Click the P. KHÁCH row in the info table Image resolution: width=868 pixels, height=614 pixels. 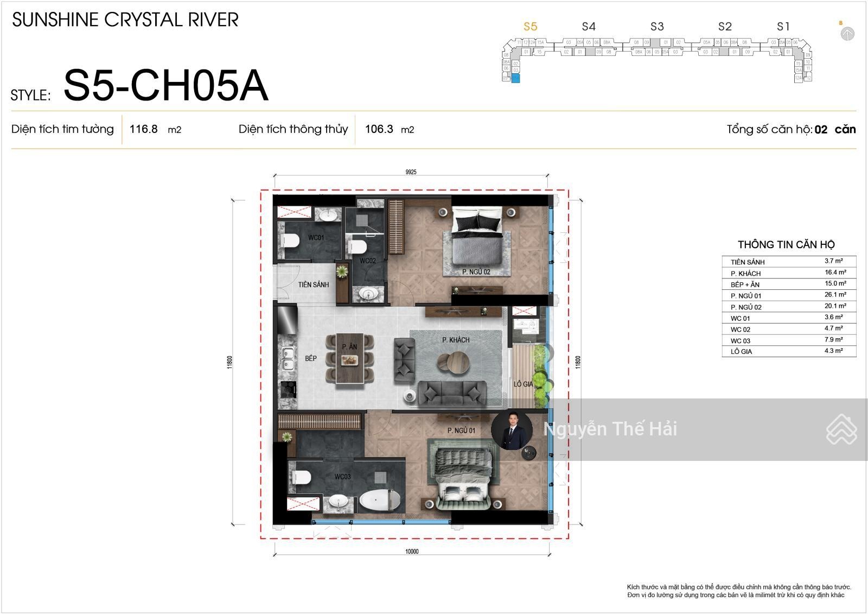(788, 273)
